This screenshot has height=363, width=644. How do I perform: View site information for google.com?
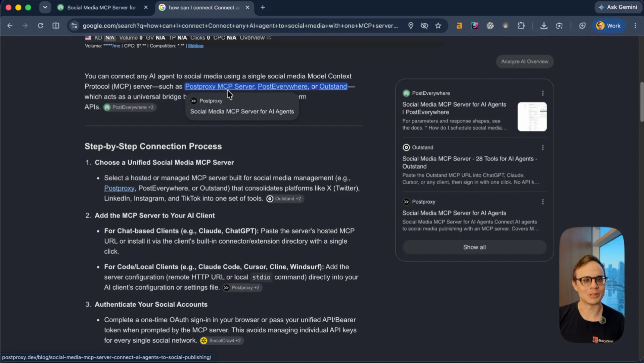(74, 26)
